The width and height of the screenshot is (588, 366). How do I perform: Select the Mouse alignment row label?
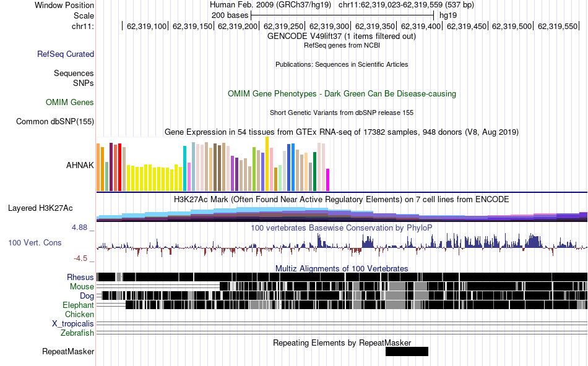[x=82, y=287]
